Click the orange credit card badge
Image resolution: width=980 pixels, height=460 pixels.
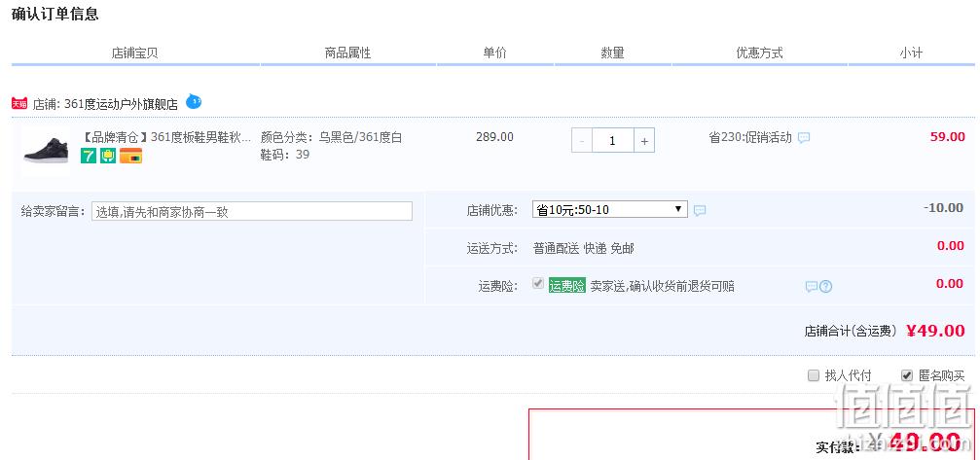pyautogui.click(x=131, y=156)
